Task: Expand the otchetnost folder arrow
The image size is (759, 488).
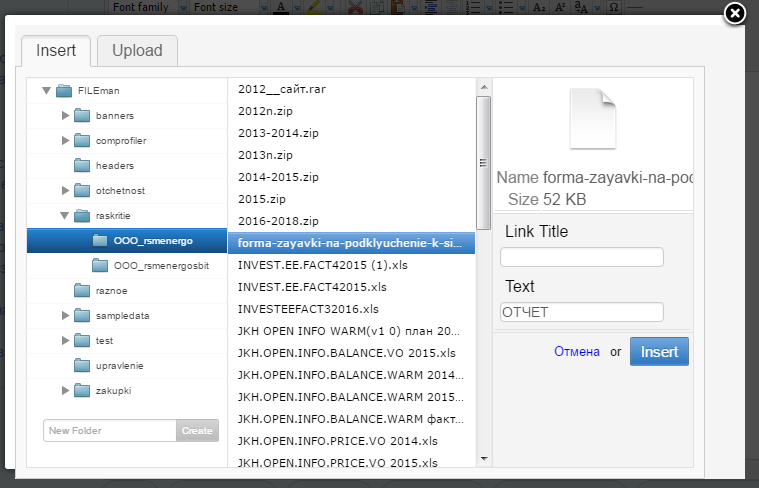Action: [65, 190]
